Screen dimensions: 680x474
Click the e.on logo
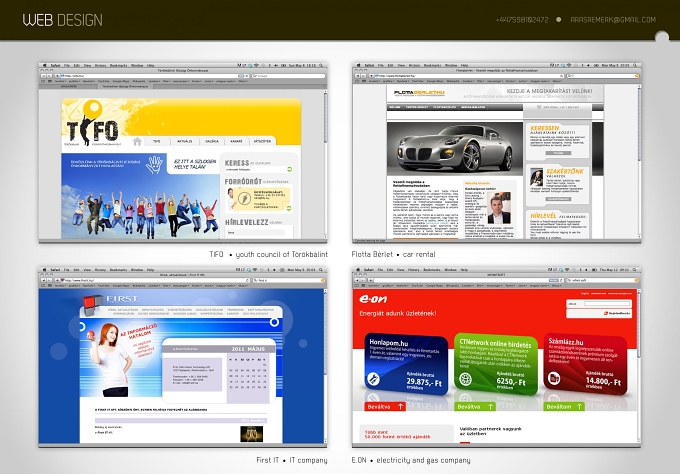(373, 299)
